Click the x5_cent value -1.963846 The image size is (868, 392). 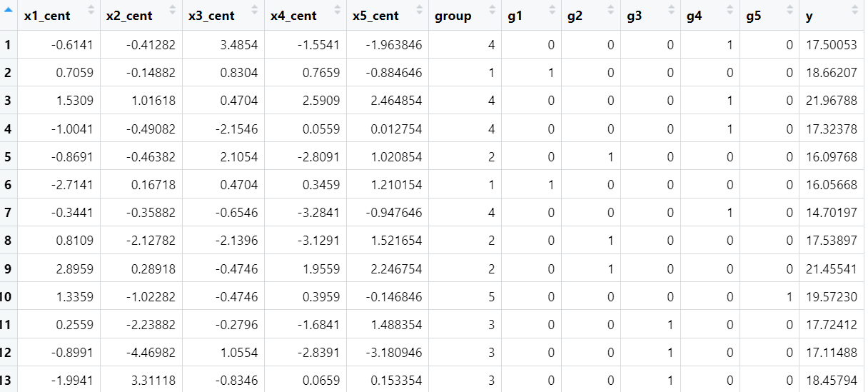394,45
